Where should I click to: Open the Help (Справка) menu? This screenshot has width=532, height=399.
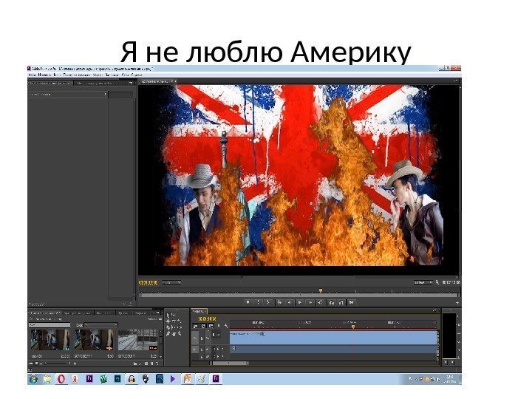[137, 75]
